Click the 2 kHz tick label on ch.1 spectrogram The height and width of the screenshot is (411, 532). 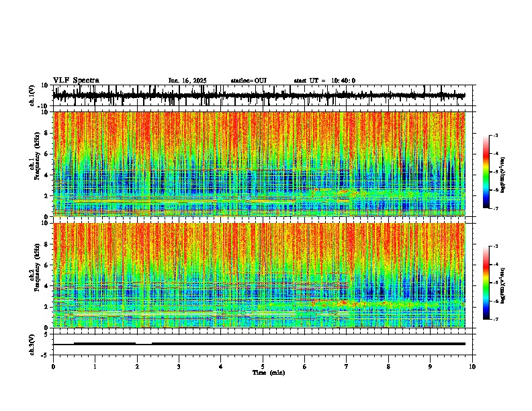tap(46, 195)
